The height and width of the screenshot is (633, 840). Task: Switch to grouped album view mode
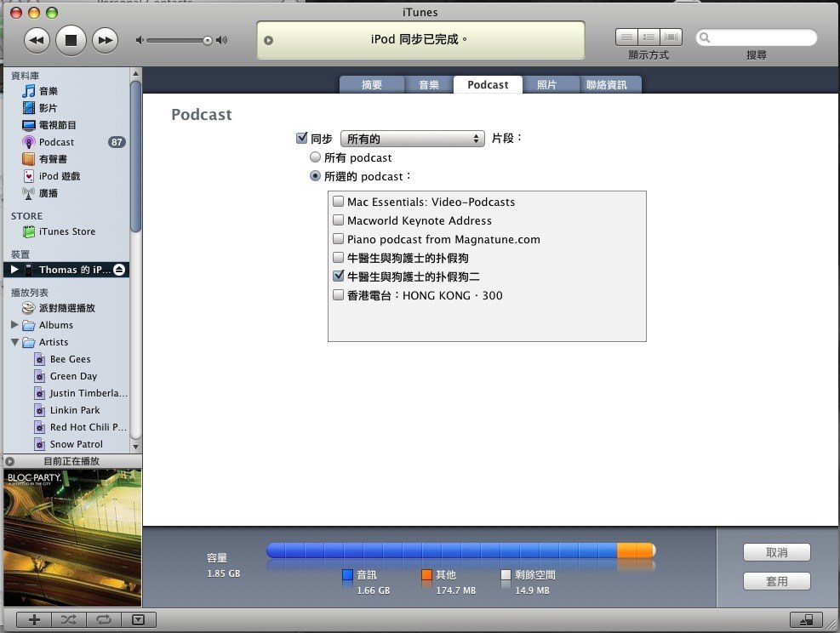649,37
